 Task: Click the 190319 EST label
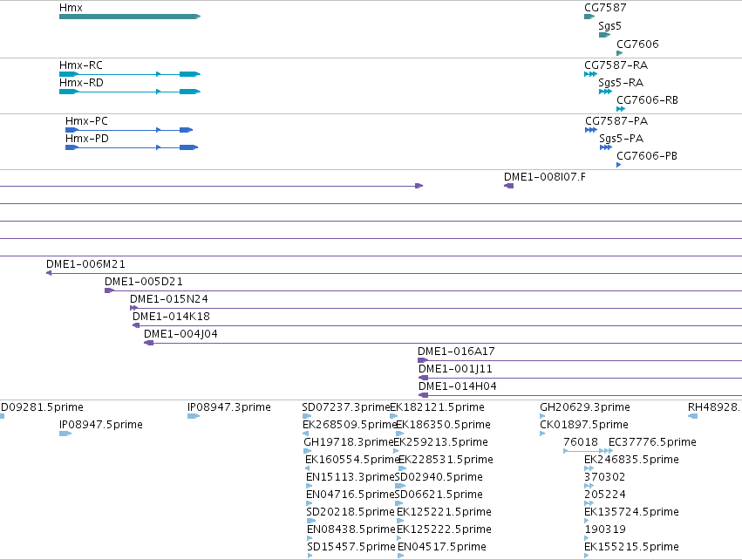pos(605,529)
